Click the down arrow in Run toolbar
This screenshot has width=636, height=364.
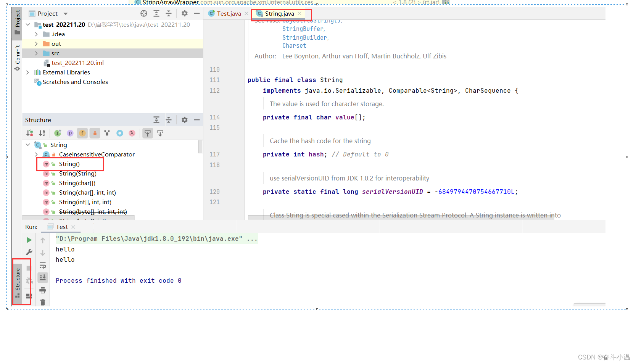pyautogui.click(x=43, y=253)
